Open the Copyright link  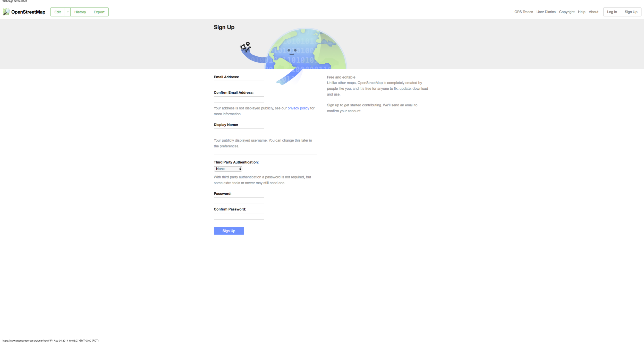[x=567, y=12]
